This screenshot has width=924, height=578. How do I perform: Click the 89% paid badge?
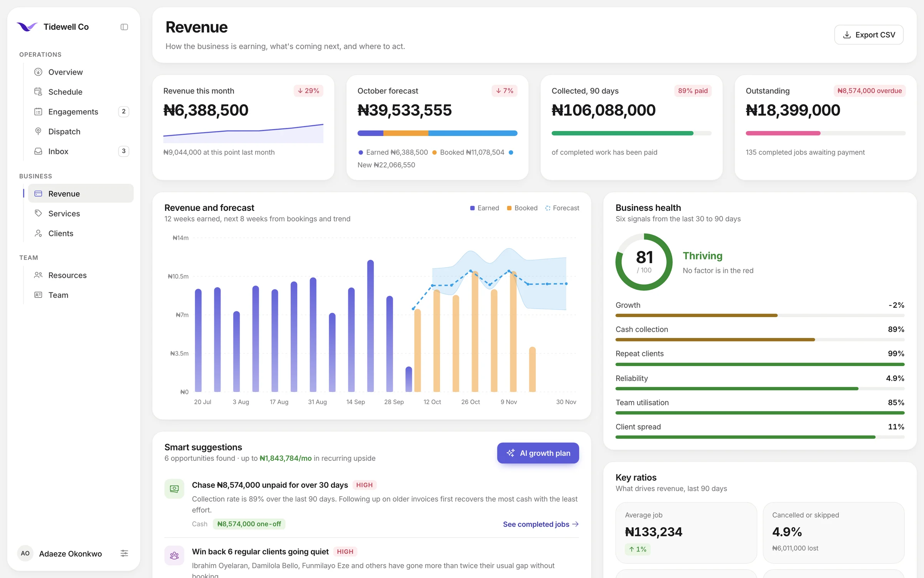point(693,91)
